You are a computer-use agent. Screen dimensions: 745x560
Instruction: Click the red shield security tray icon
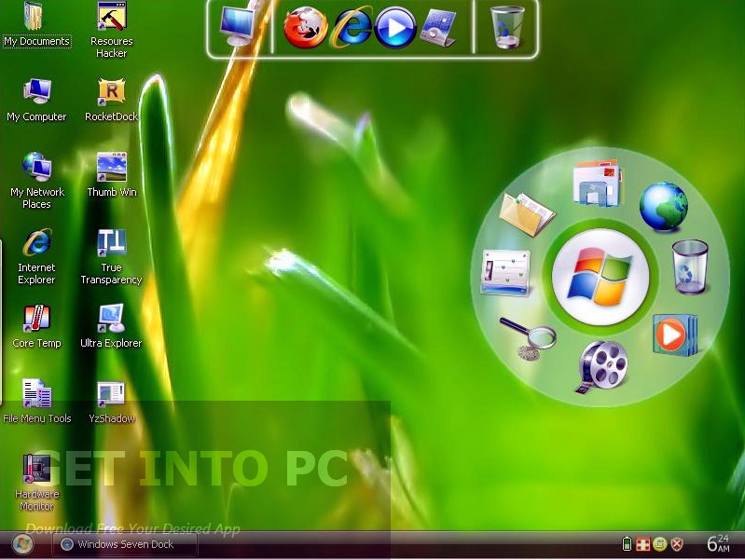(x=677, y=544)
